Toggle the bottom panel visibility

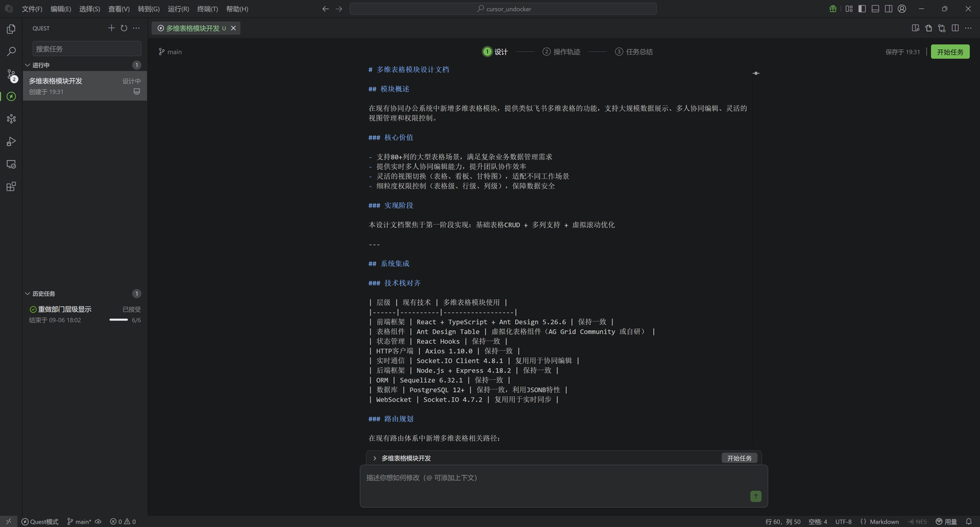(x=875, y=9)
